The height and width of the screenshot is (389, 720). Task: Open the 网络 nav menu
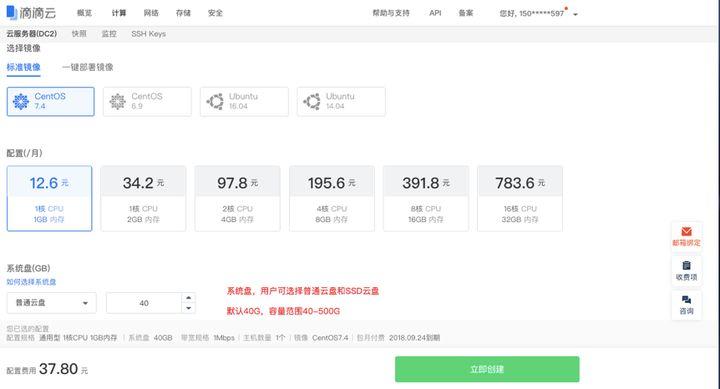pyautogui.click(x=151, y=13)
